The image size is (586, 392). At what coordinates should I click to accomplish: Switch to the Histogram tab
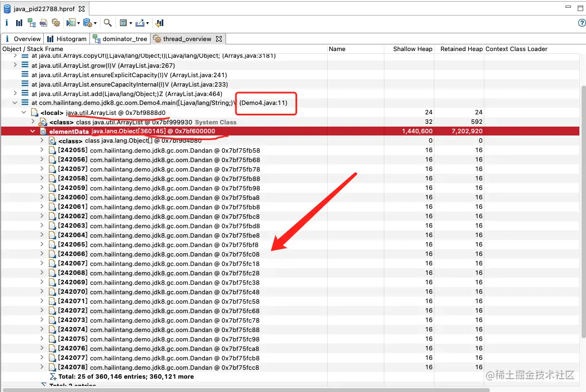click(x=67, y=39)
